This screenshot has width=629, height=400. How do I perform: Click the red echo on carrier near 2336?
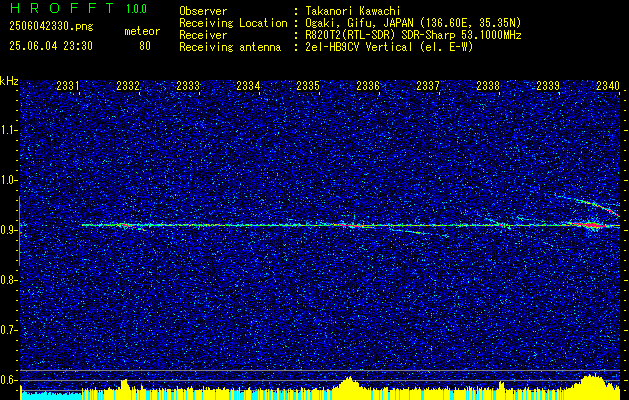[351, 225]
